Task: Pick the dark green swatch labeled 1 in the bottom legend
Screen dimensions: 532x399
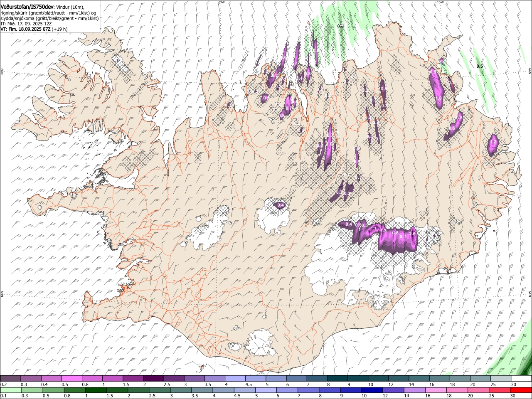Action: [96, 390]
